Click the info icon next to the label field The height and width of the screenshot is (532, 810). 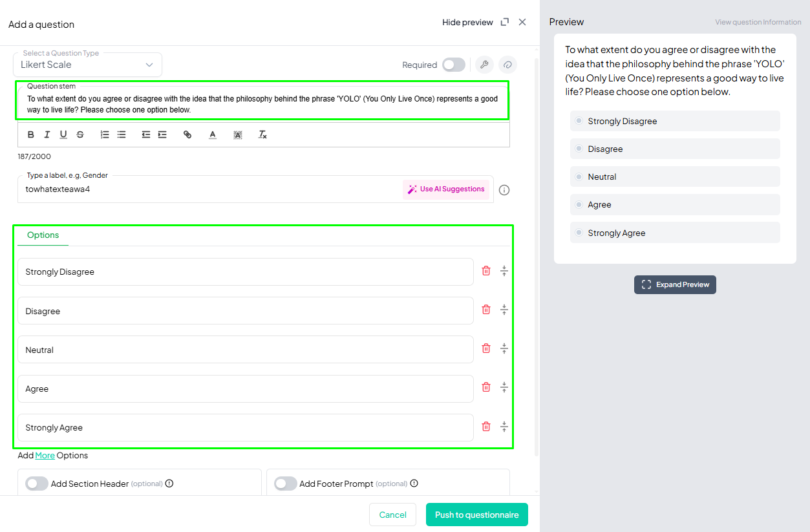tap(505, 190)
